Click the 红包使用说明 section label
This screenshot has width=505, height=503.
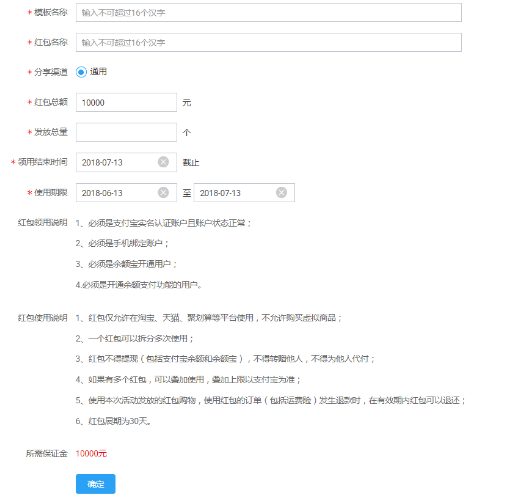43,318
